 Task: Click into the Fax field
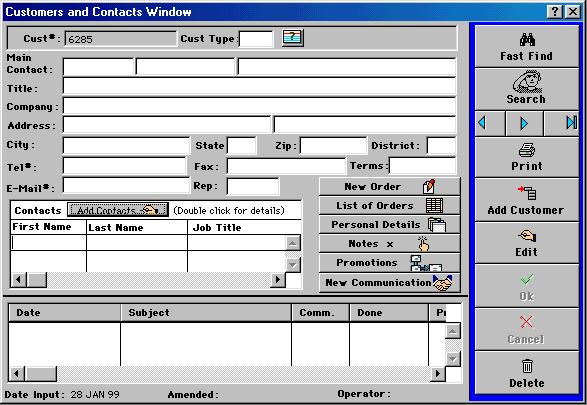(286, 166)
